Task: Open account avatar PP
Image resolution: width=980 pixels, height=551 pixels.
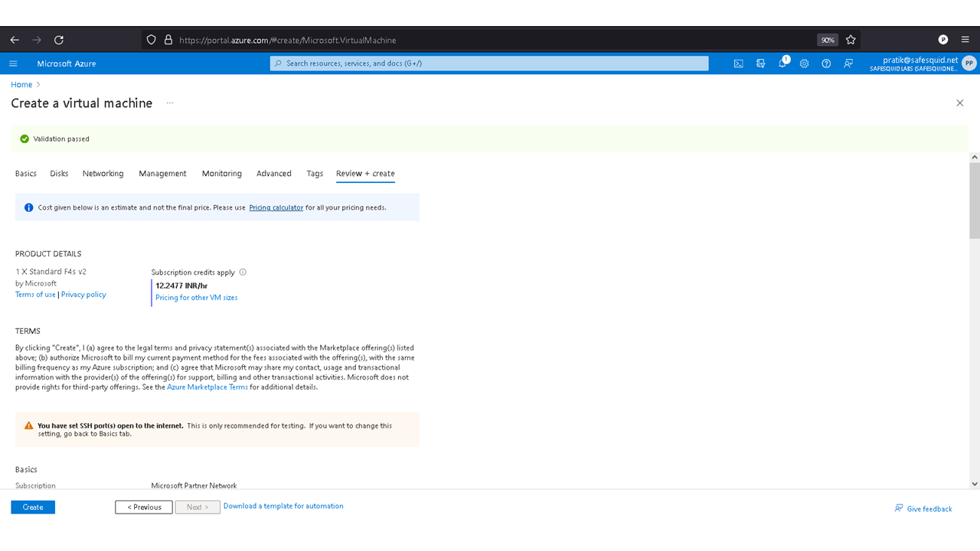Action: [x=969, y=64]
